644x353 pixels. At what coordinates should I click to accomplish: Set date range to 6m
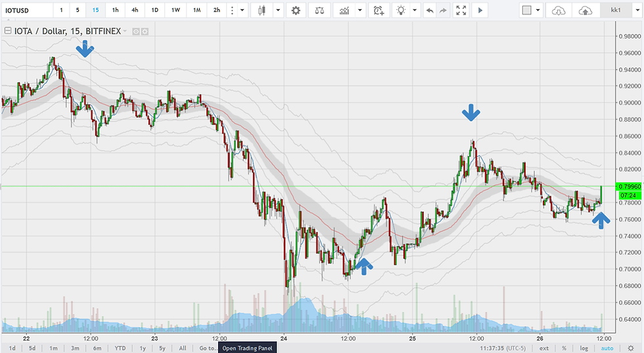(97, 348)
